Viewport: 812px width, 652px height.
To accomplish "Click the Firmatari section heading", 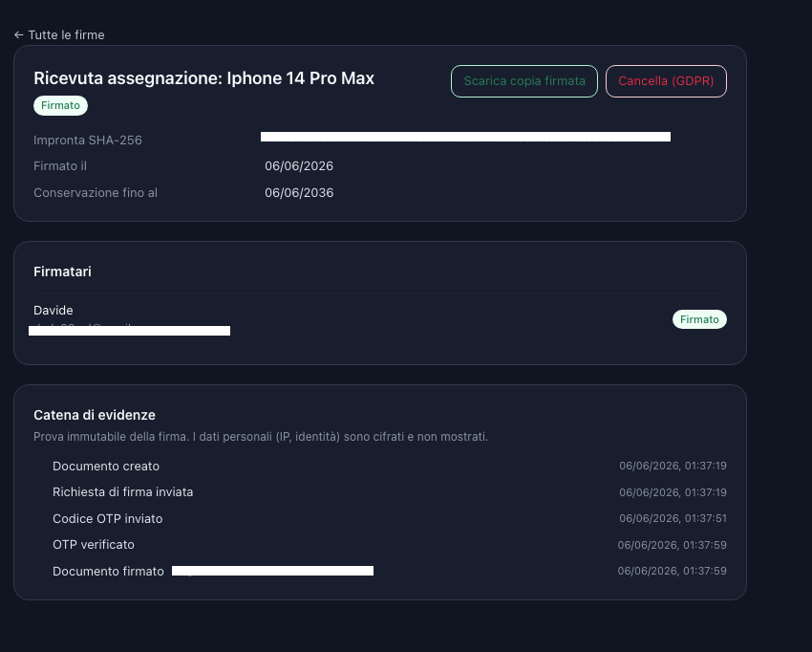I will 62,272.
